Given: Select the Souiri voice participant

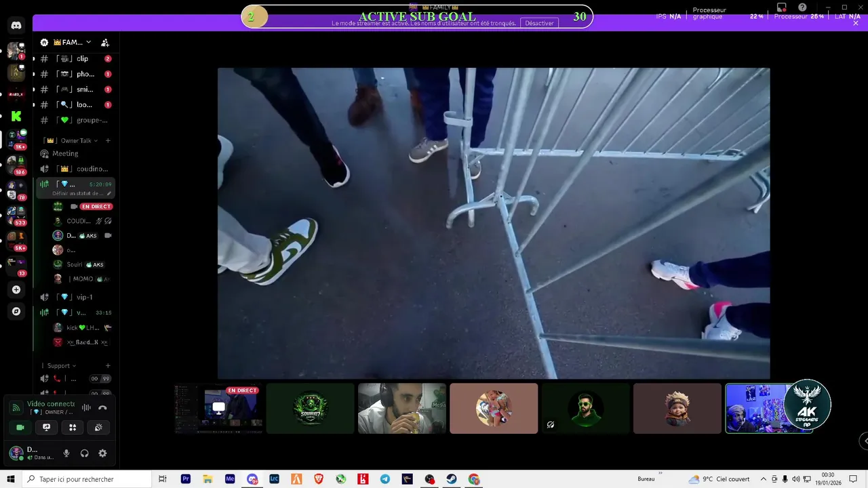Looking at the screenshot, I should click(83, 264).
